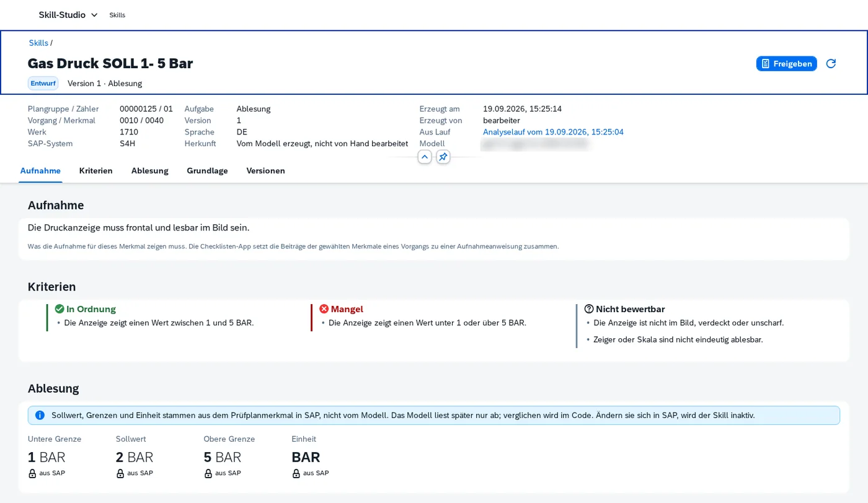Click the criterion Wert zwischen 1 und 5 BAR

pos(159,323)
